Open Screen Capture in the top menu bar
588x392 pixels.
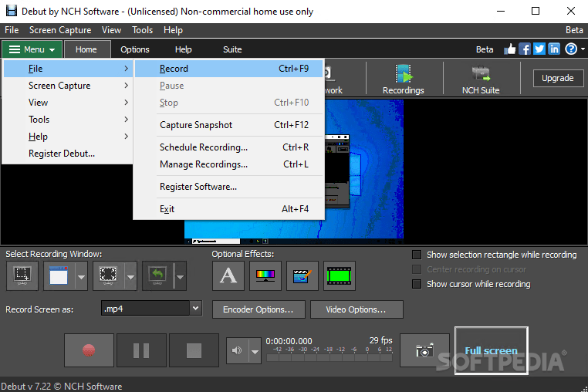pos(60,30)
